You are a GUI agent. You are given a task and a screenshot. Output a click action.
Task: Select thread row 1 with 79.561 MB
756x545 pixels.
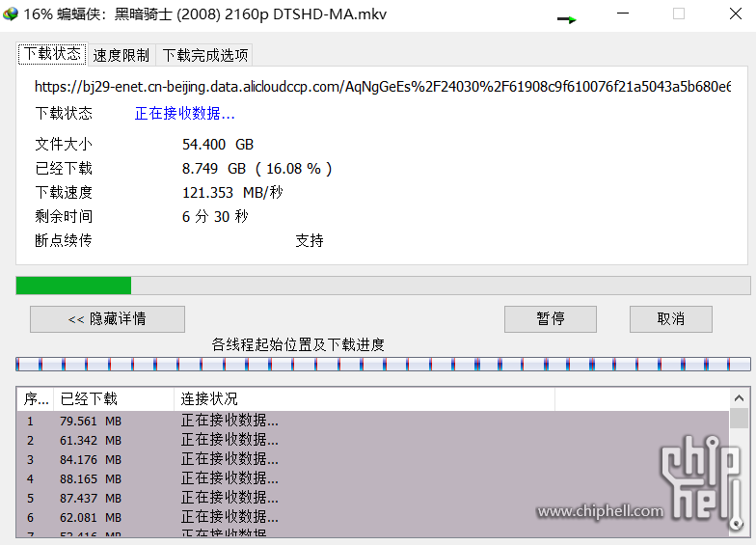(x=373, y=421)
